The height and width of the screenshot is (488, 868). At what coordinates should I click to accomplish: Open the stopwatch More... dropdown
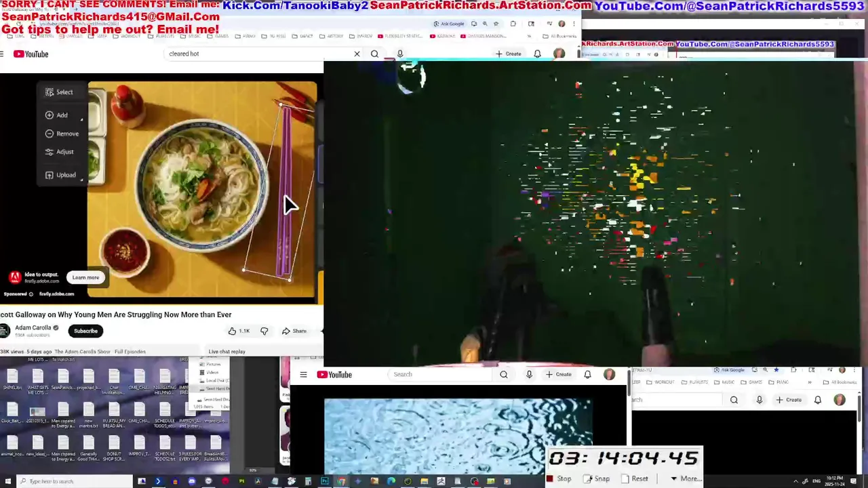[x=686, y=479]
